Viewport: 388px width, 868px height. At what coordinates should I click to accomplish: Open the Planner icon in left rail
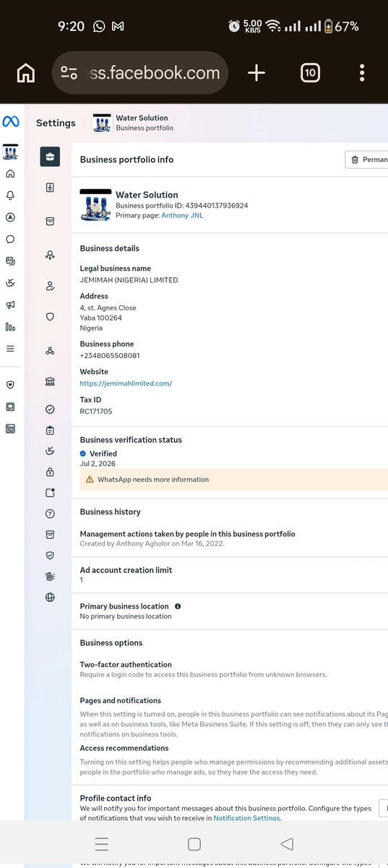pos(10,283)
